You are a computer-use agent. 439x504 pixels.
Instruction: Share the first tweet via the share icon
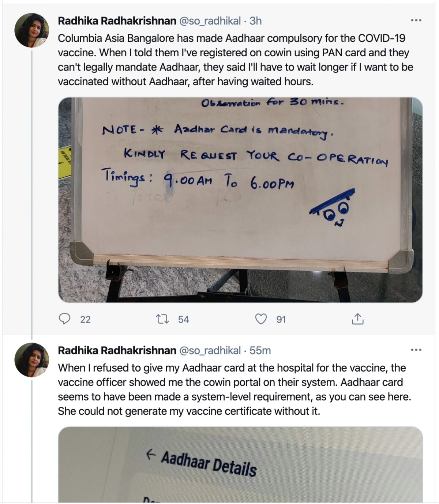click(x=357, y=319)
